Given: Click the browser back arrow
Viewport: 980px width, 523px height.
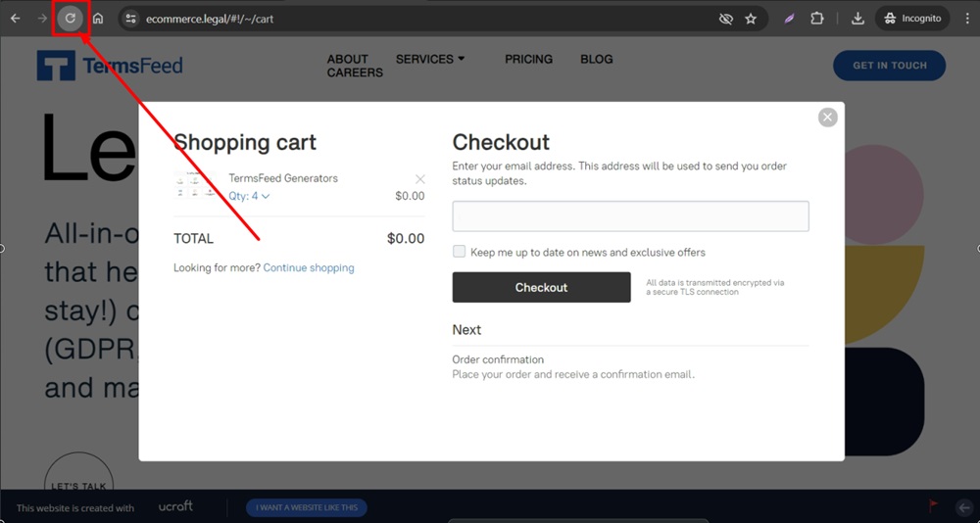Looking at the screenshot, I should (x=15, y=19).
